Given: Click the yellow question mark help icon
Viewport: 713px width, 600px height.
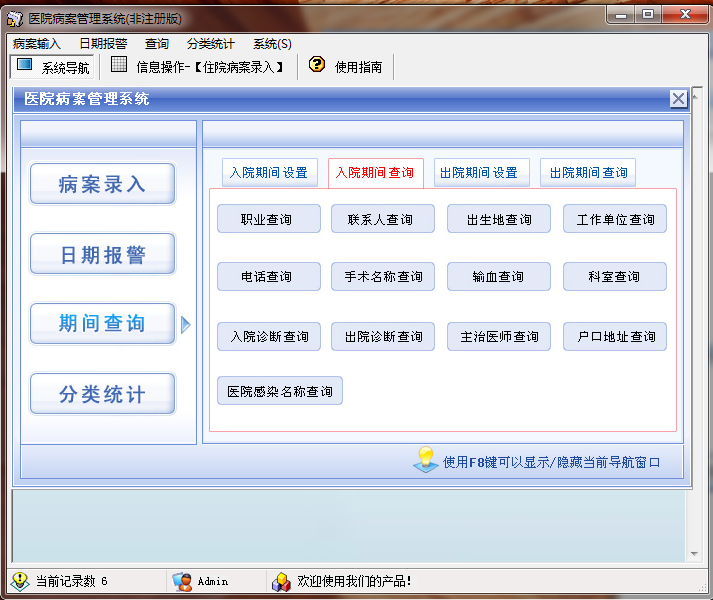Looking at the screenshot, I should coord(316,64).
